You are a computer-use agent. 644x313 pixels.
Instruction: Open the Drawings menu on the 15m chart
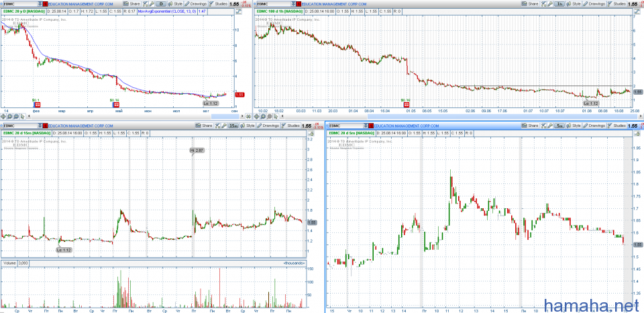point(268,126)
